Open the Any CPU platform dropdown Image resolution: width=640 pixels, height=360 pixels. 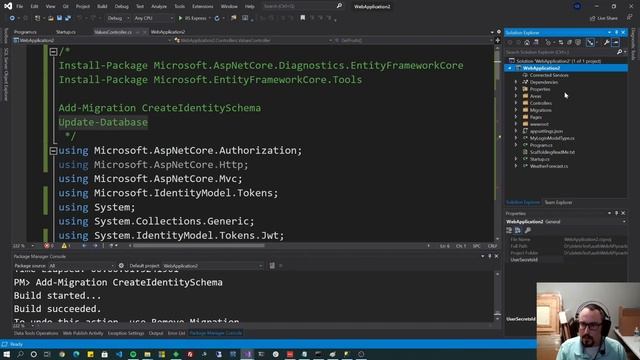(x=153, y=18)
